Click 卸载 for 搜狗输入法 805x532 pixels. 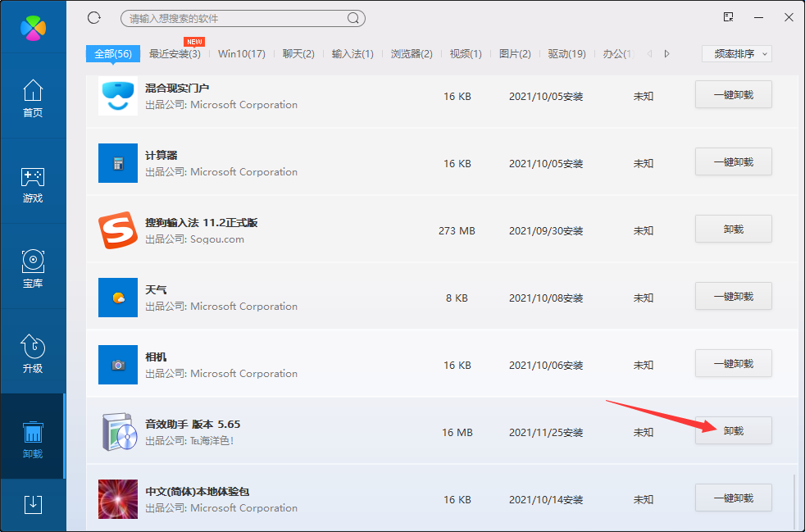[734, 229]
